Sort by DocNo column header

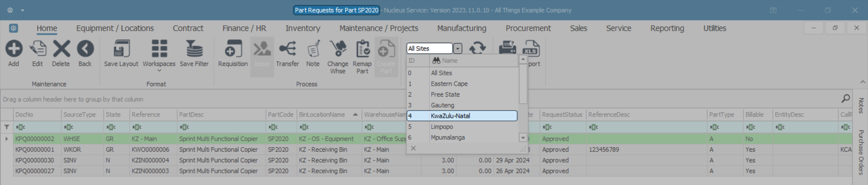(37, 115)
